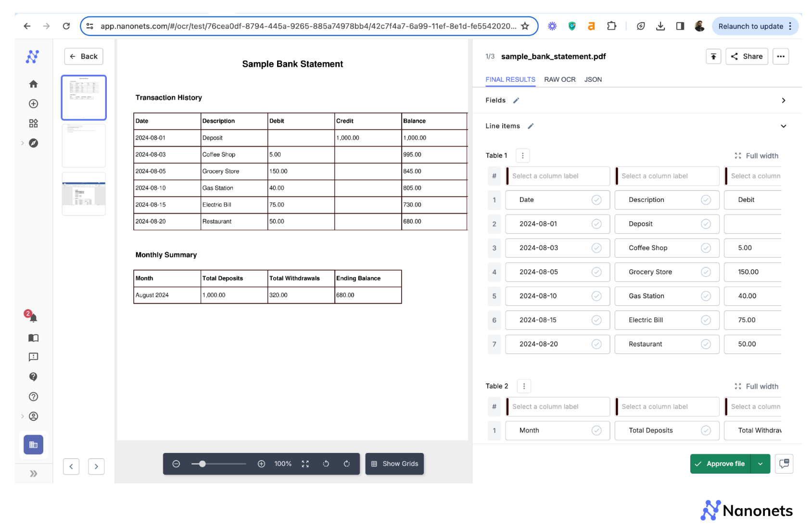Click the add new workflow plus icon

33,103
